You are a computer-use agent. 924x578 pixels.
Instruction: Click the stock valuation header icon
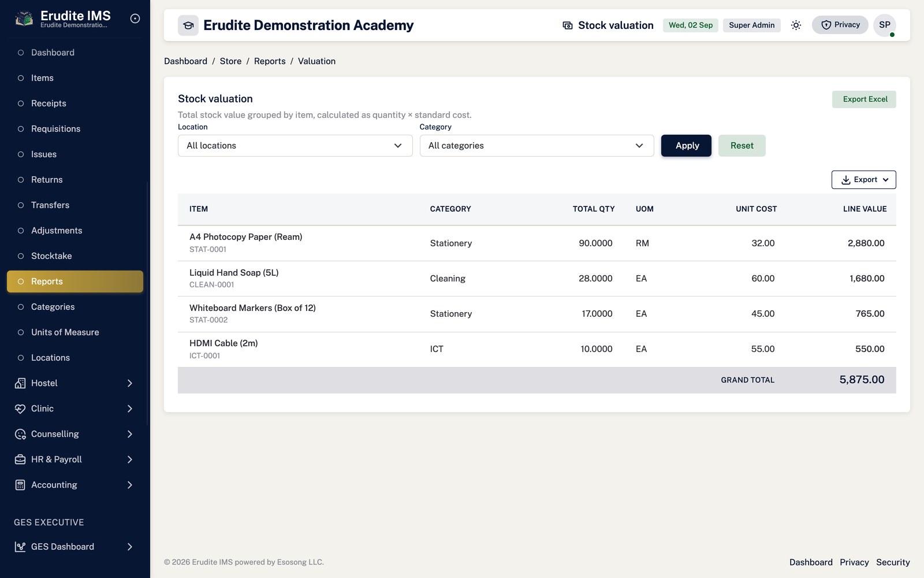coord(568,25)
